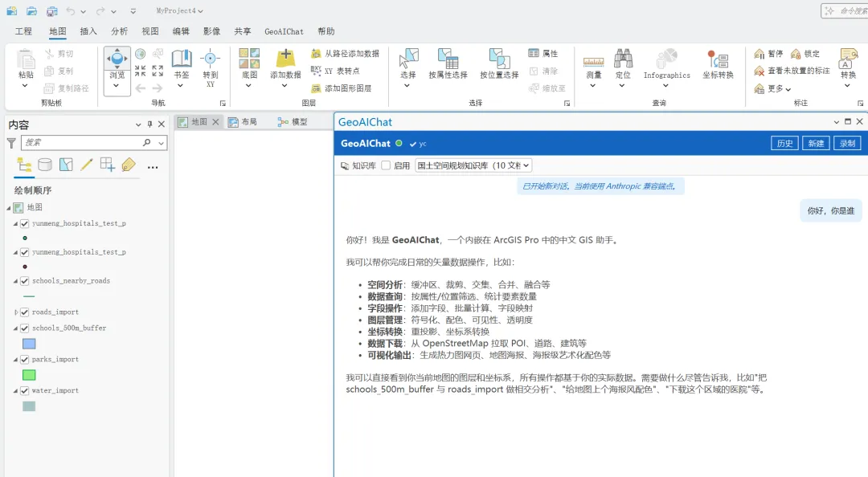Switch Contents to List By Data Source
Screen dimensions: 868x477
point(45,165)
